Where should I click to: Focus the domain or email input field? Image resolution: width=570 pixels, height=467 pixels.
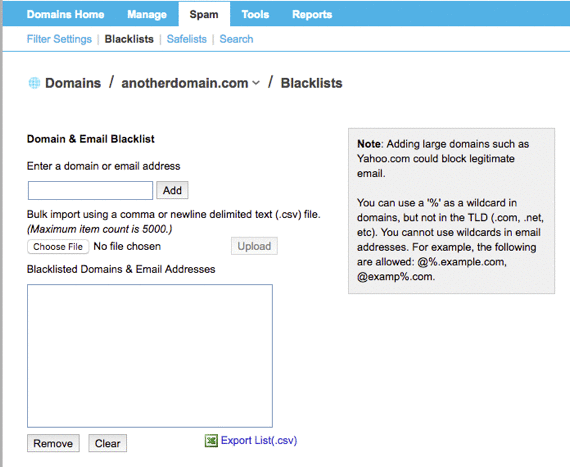click(x=91, y=190)
